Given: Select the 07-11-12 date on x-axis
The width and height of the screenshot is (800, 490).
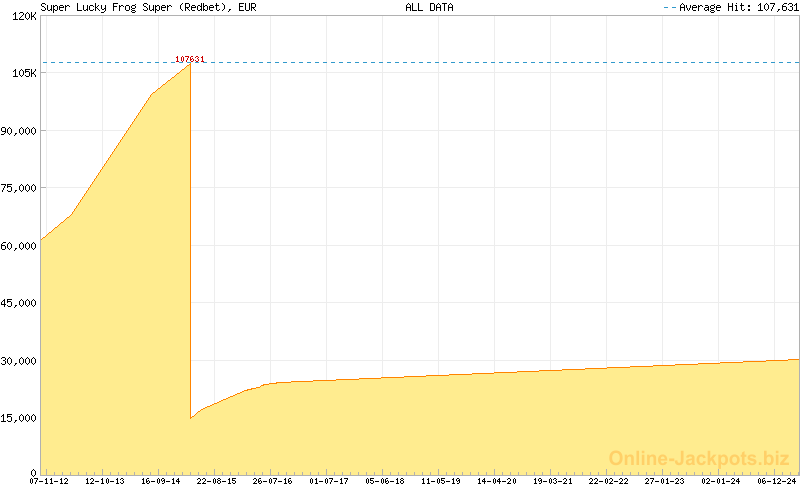Looking at the screenshot, I should click(x=49, y=481).
